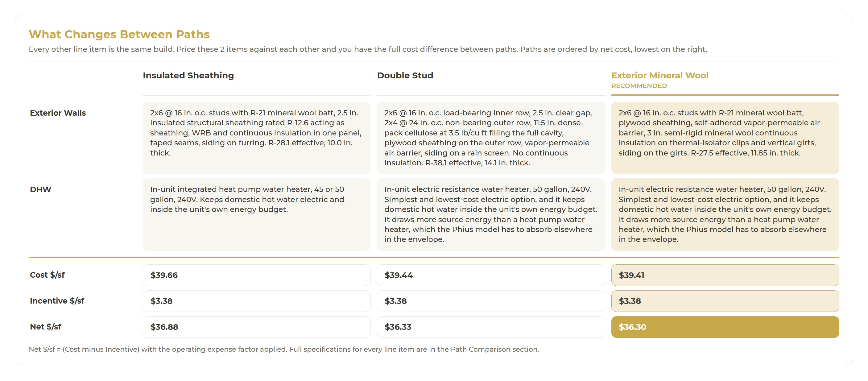Click the 'What Changes Between Paths' heading
The image size is (868, 381).
119,34
